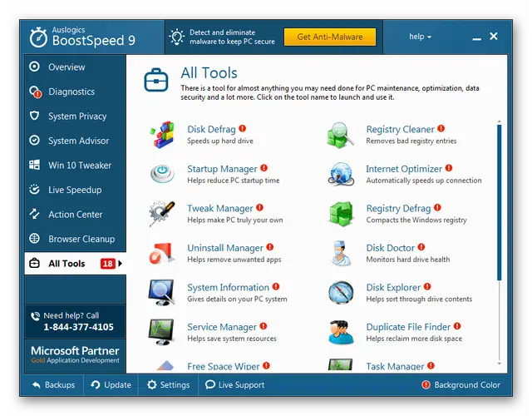Open the Diagnostics section
532x416 pixels.
tap(76, 92)
